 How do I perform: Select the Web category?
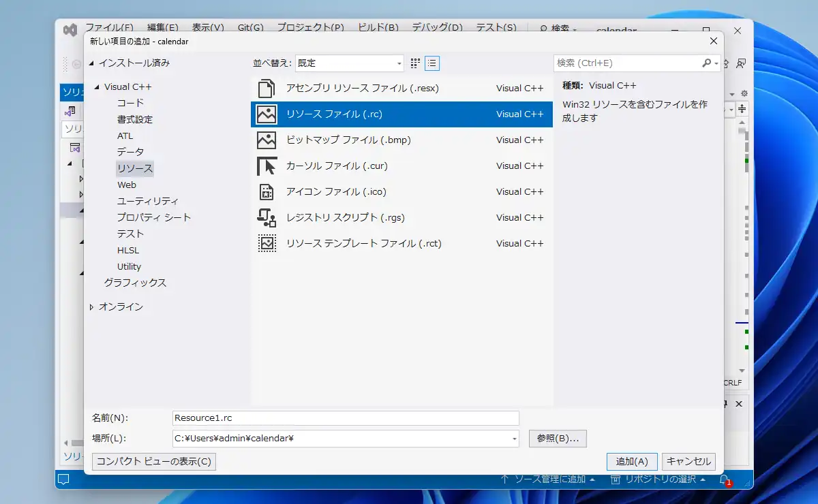127,185
